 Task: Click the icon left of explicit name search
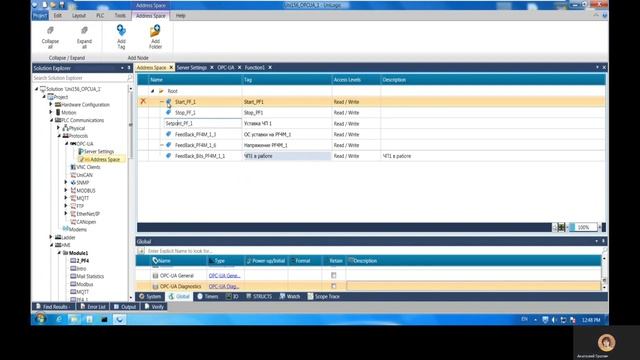[141, 251]
